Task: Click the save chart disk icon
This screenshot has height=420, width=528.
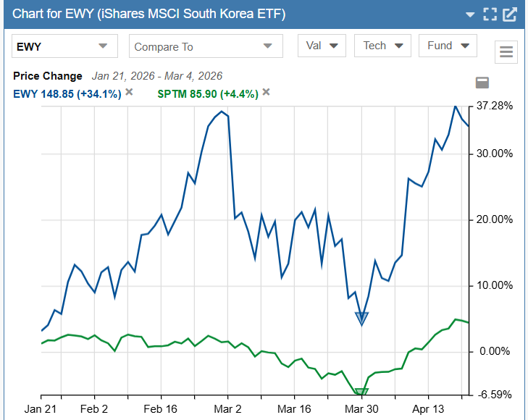Action: click(482, 83)
